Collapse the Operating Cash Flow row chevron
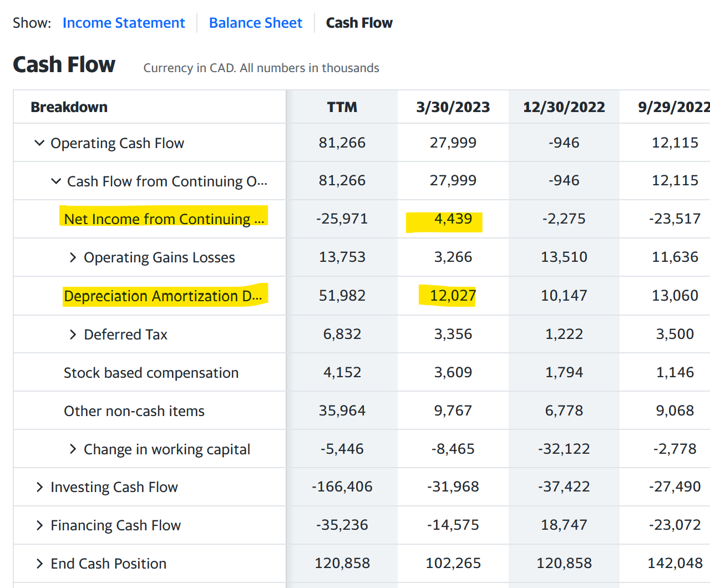Image resolution: width=710 pixels, height=588 pixels. 39,143
